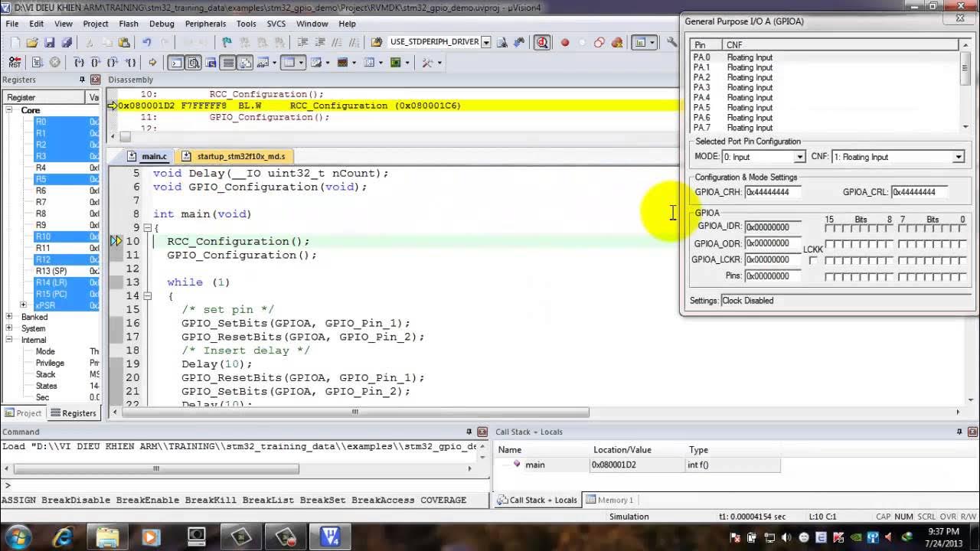The image size is (980, 551).
Task: Open the Peripherals menu
Action: 205,24
